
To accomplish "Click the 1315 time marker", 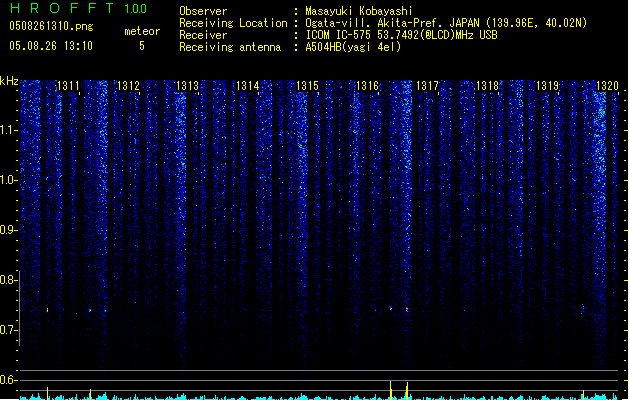I will point(307,86).
